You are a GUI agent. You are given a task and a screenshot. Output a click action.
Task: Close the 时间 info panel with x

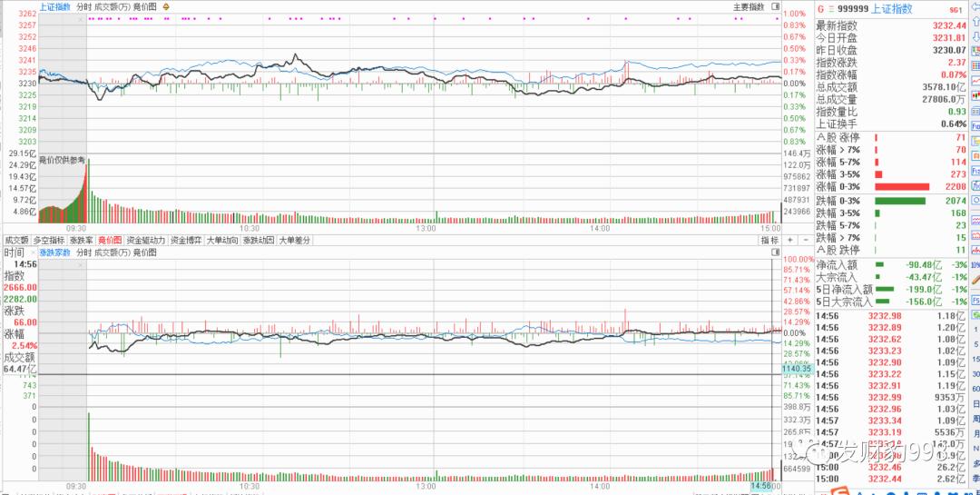click(x=34, y=252)
